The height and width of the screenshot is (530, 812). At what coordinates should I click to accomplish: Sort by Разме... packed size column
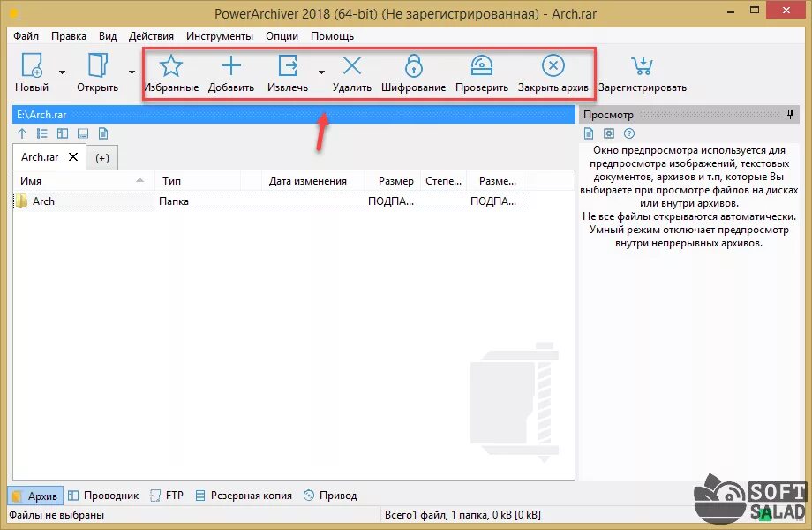[495, 181]
